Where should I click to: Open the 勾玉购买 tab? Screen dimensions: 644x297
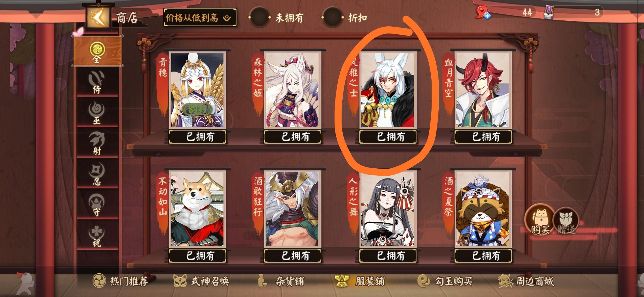coord(445,281)
